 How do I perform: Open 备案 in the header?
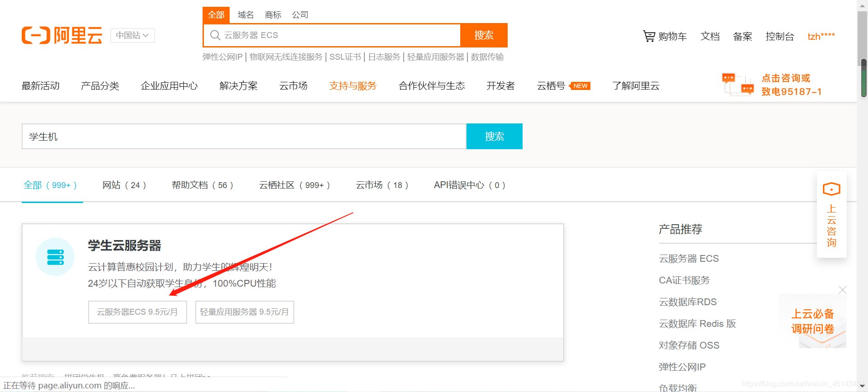(742, 36)
